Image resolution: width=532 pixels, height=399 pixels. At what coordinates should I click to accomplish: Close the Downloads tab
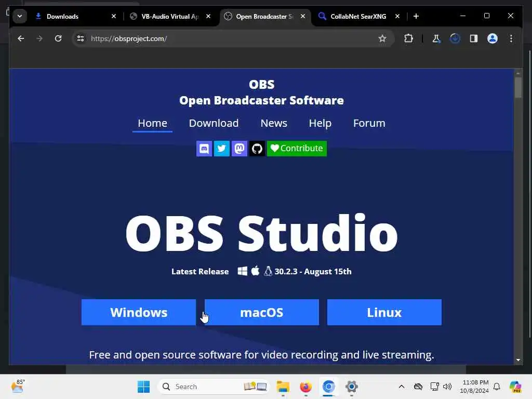pyautogui.click(x=114, y=16)
